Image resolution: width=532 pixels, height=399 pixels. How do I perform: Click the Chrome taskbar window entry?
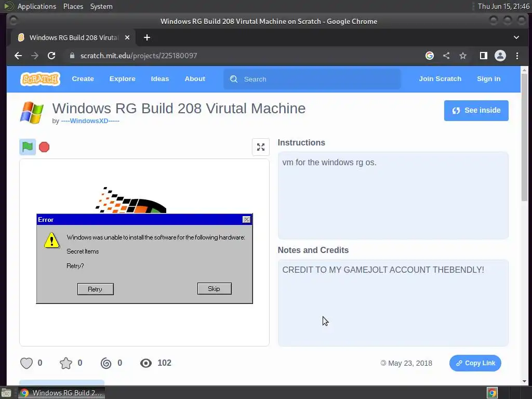(61, 393)
